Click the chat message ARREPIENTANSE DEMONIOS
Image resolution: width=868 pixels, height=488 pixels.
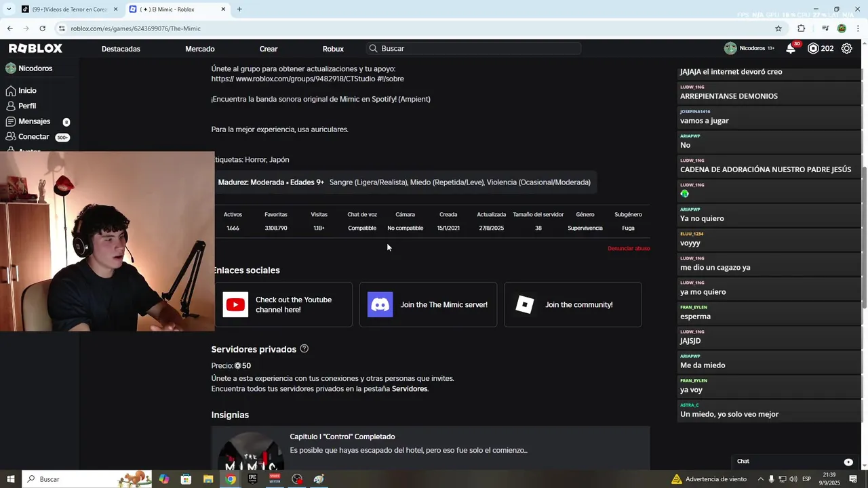click(729, 96)
